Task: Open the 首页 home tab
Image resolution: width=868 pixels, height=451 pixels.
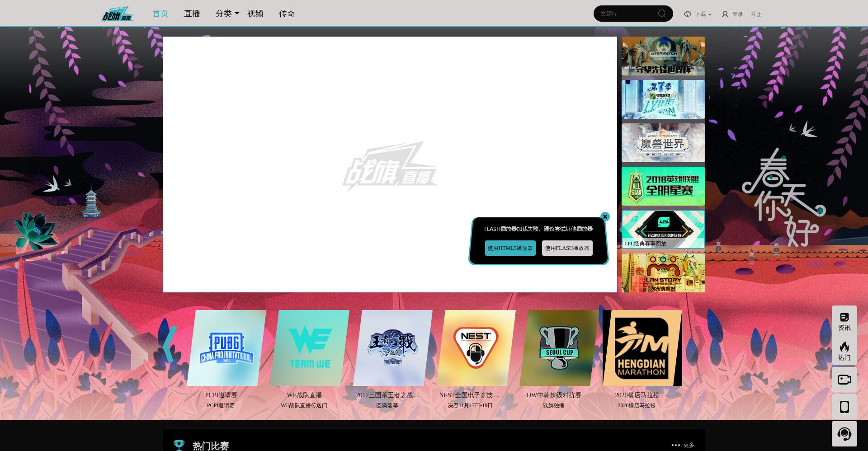Action: point(160,14)
